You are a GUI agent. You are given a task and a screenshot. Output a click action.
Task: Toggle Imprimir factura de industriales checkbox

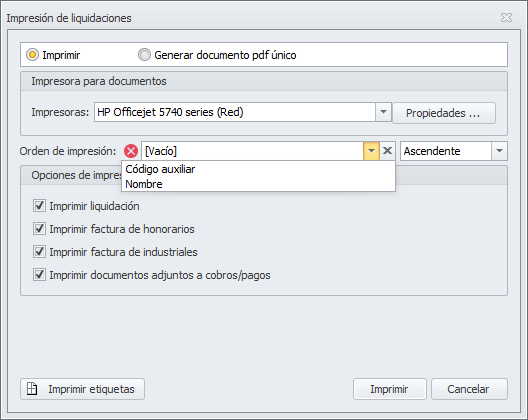[39, 252]
